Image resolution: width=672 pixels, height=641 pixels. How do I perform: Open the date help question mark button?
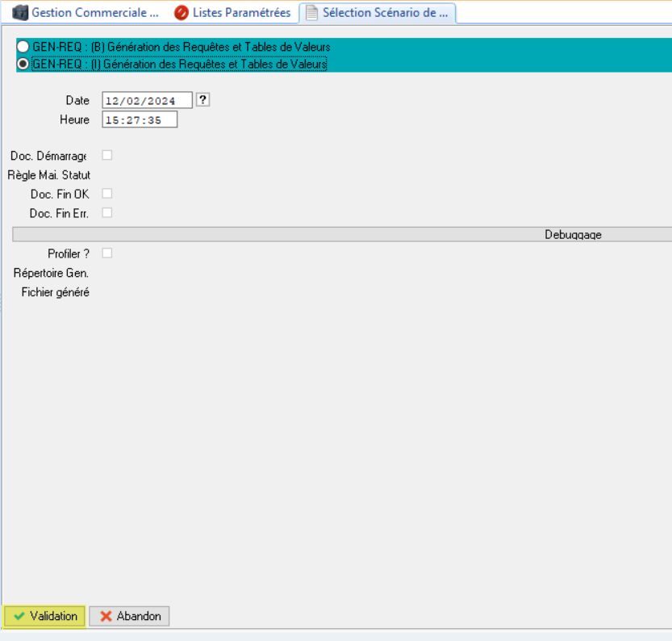tap(203, 100)
